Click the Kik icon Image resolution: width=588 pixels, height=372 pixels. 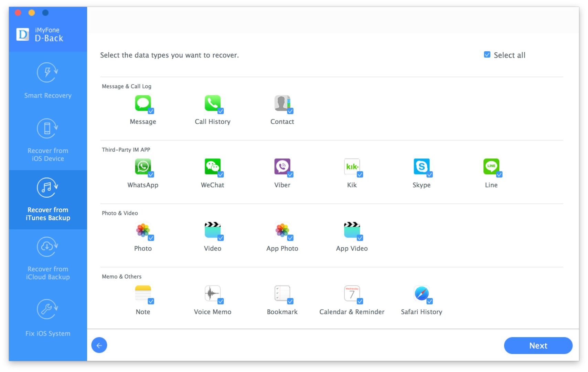[352, 166]
